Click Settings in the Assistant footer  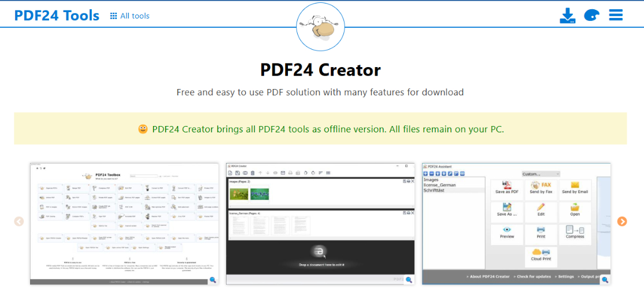tap(564, 277)
